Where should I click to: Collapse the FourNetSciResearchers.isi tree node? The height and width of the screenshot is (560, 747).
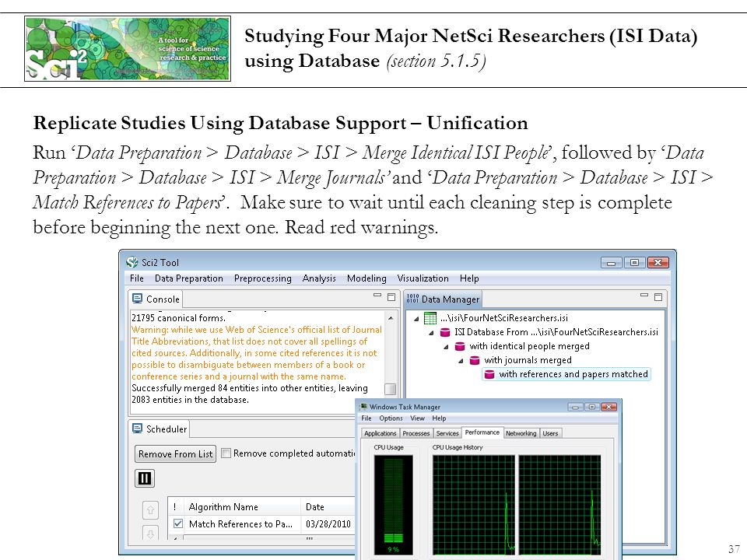point(416,319)
